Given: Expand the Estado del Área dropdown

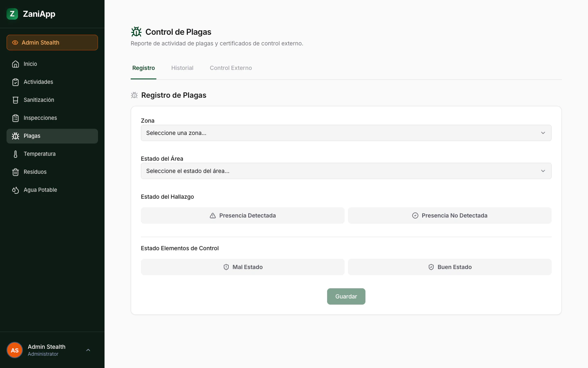Looking at the screenshot, I should 346,171.
